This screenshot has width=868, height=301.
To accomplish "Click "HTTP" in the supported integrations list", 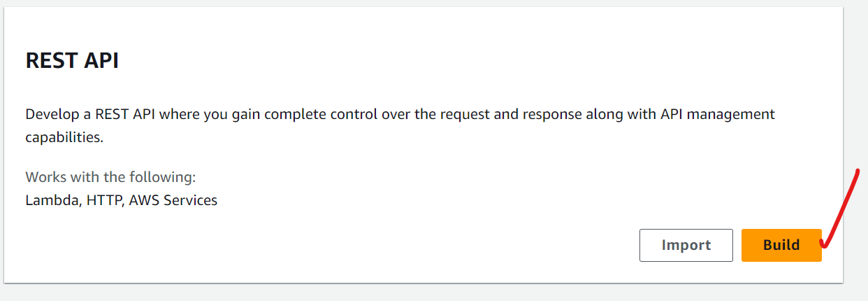I will [105, 200].
